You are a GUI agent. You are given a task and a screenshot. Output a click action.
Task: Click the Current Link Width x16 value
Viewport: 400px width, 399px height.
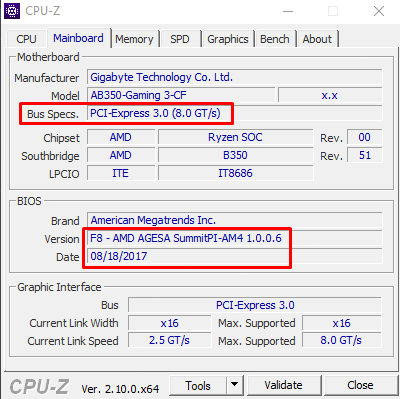pyautogui.click(x=170, y=323)
